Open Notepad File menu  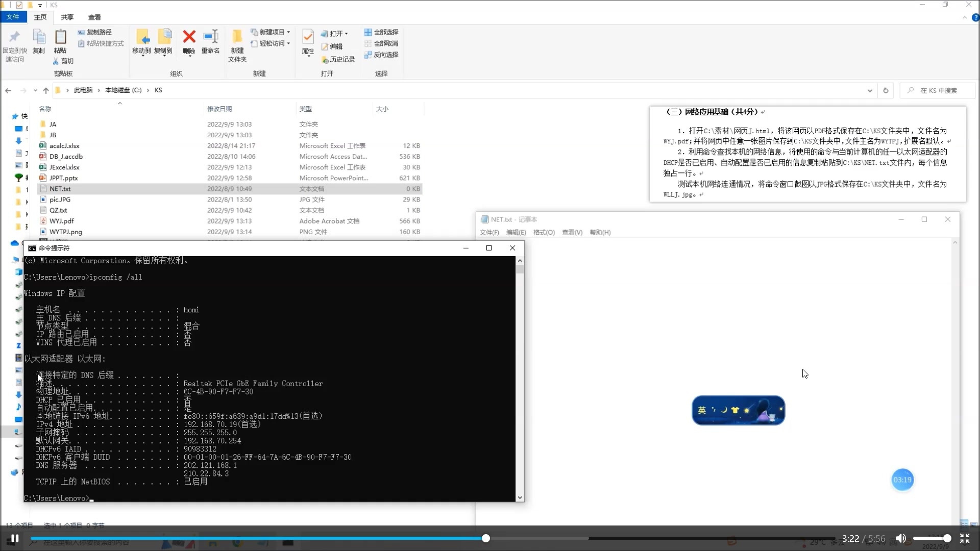click(x=489, y=232)
